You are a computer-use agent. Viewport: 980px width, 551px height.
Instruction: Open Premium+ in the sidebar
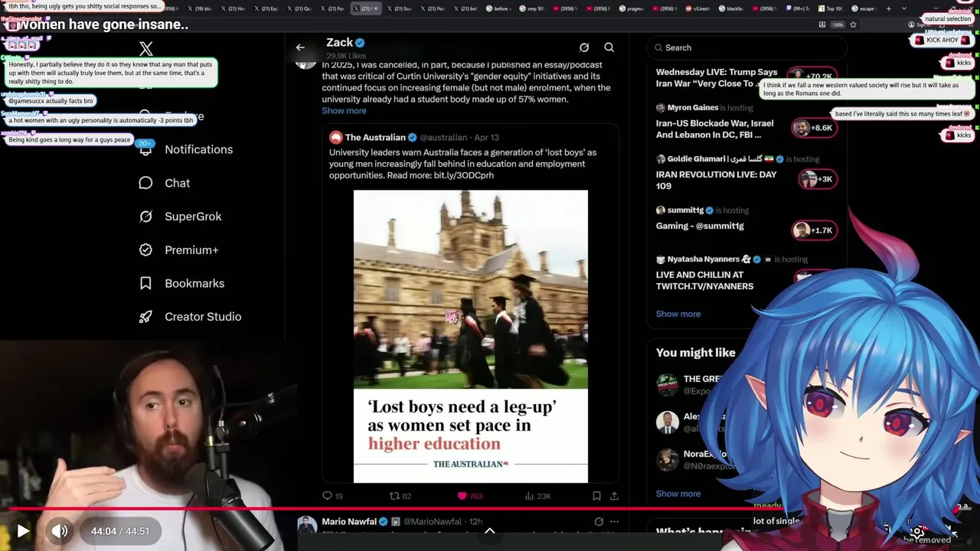pos(179,249)
